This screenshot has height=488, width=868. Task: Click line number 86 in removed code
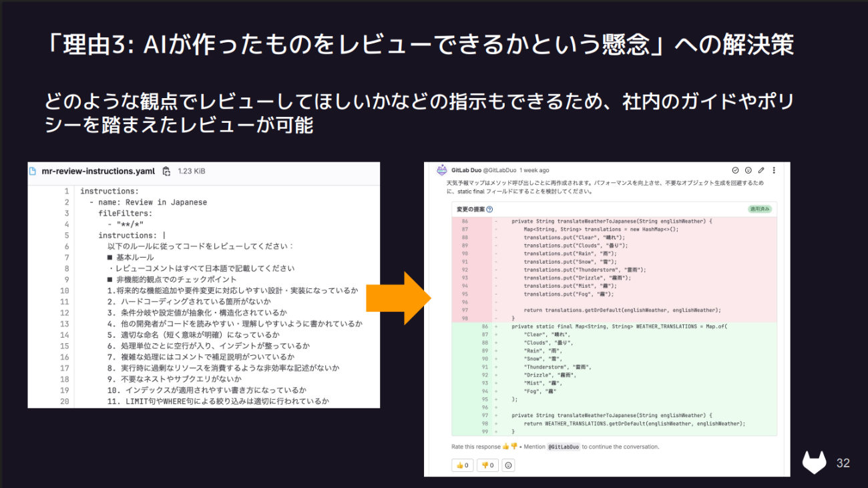464,221
